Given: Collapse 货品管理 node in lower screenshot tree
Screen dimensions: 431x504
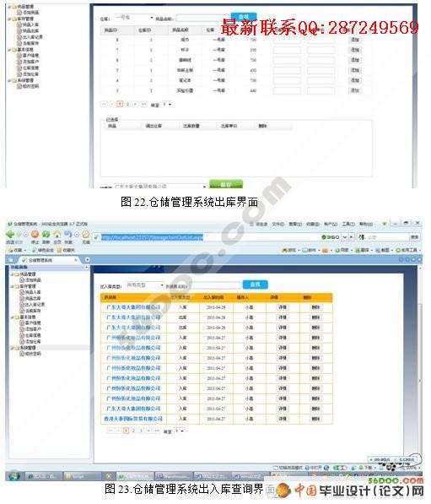Looking at the screenshot, I should 13,274.
